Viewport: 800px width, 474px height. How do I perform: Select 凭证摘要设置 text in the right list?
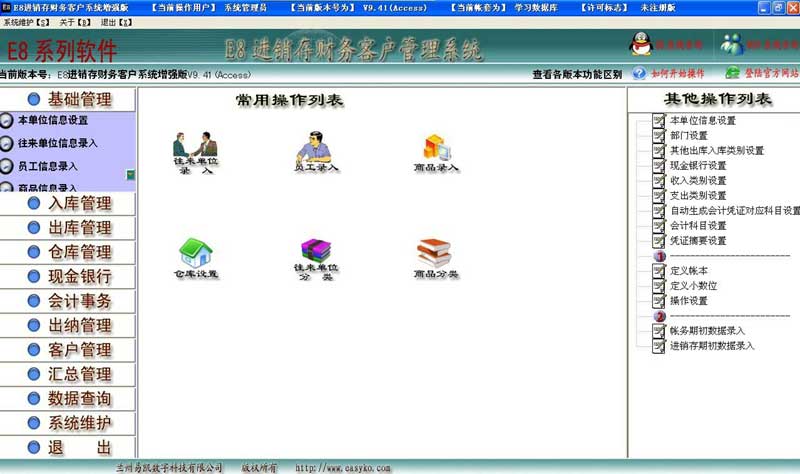coord(698,240)
